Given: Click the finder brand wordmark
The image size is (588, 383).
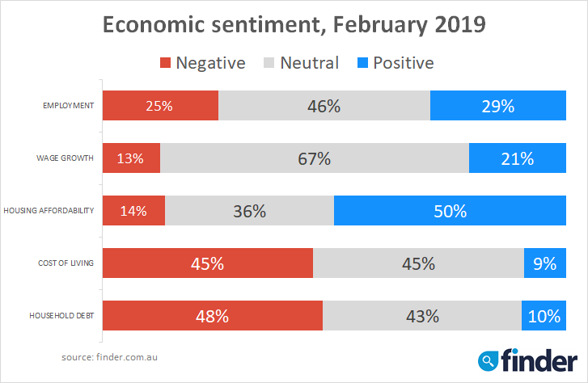Looking at the screenshot, I should click(539, 358).
